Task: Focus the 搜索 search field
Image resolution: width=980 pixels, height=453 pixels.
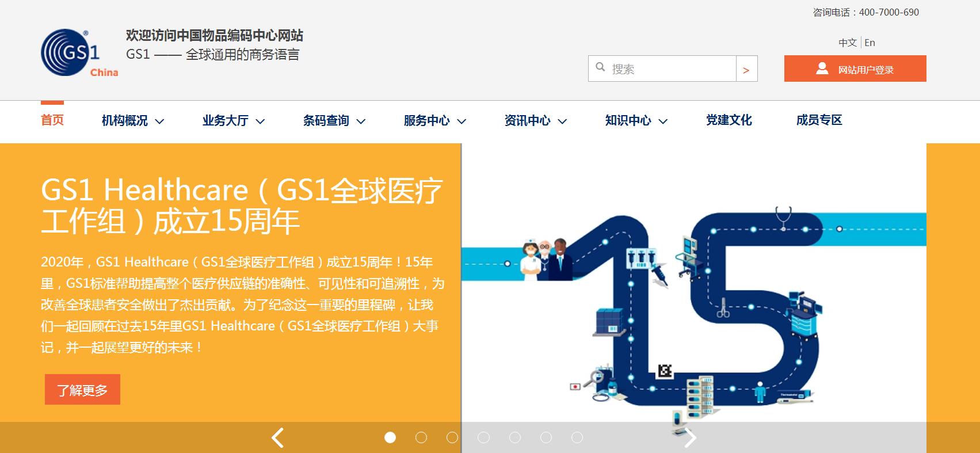Action: tap(662, 68)
